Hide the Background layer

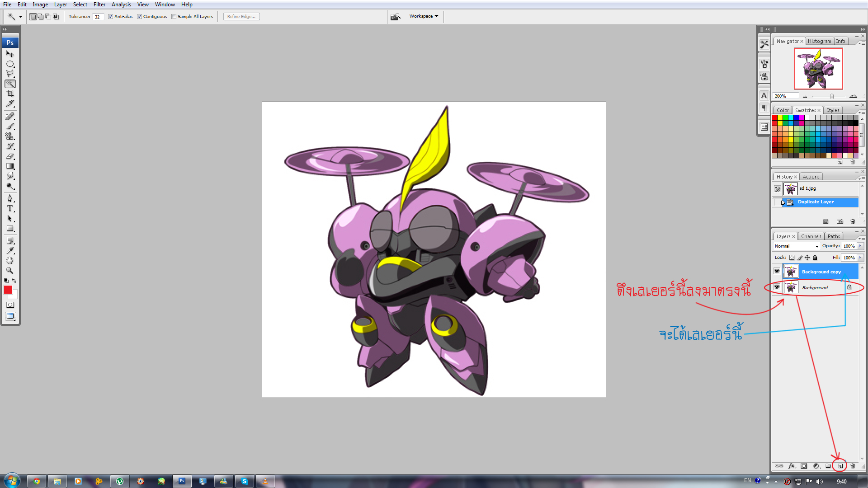coord(777,287)
